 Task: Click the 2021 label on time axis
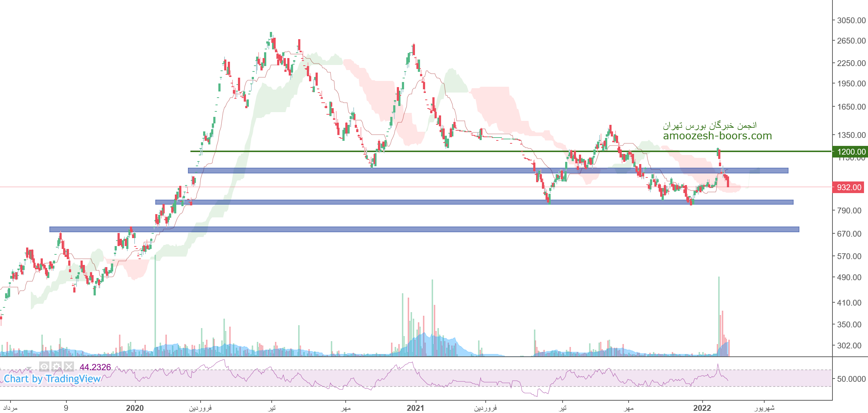point(415,408)
